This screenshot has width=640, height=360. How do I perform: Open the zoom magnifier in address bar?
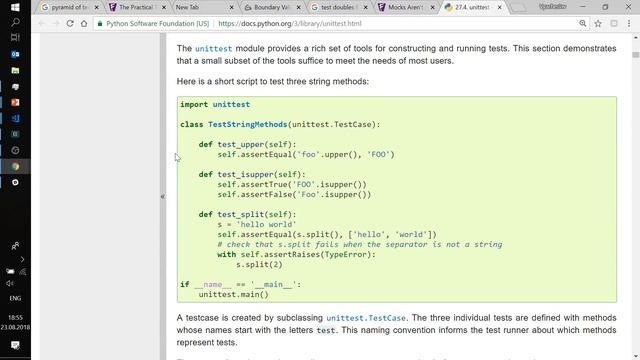coord(582,24)
